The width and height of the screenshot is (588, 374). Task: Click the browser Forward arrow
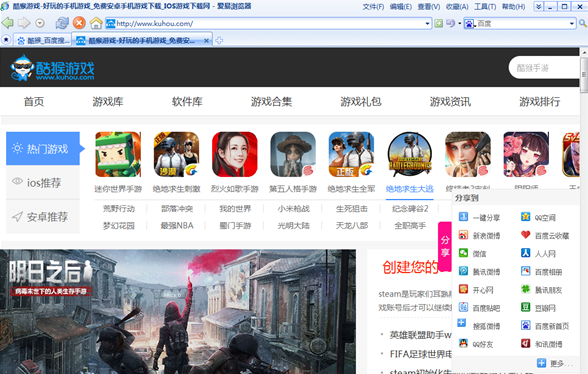pyautogui.click(x=24, y=23)
